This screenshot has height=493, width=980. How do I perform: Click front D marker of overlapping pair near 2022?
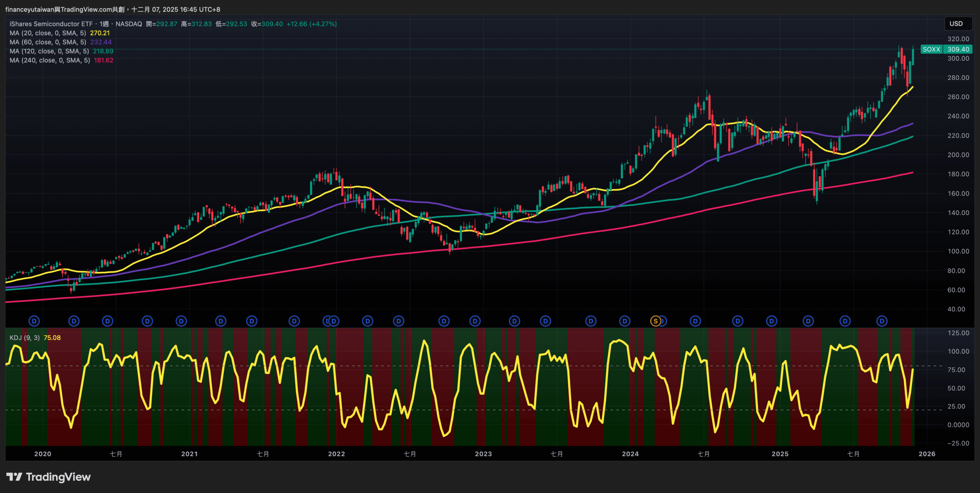pos(334,321)
